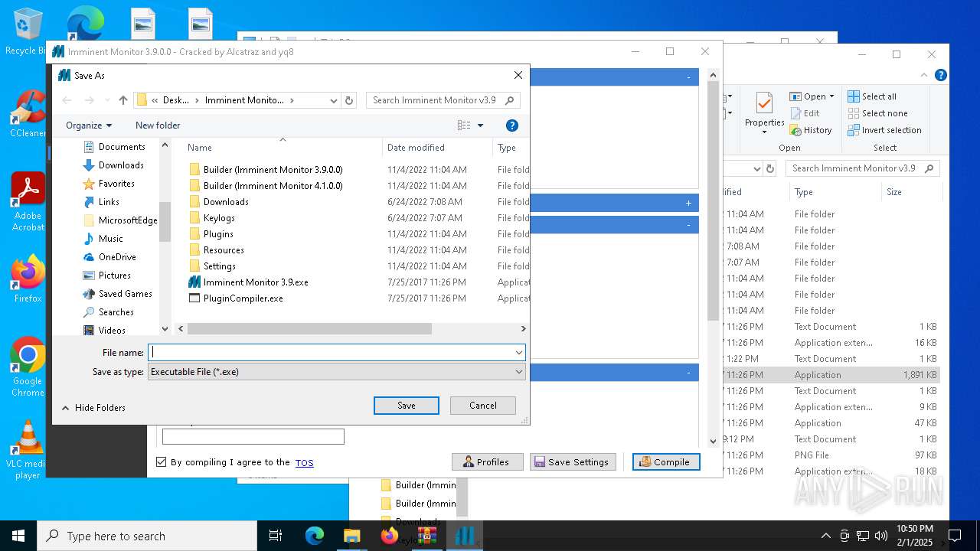Image resolution: width=980 pixels, height=551 pixels.
Task: Open Save As help icon
Action: tap(512, 126)
